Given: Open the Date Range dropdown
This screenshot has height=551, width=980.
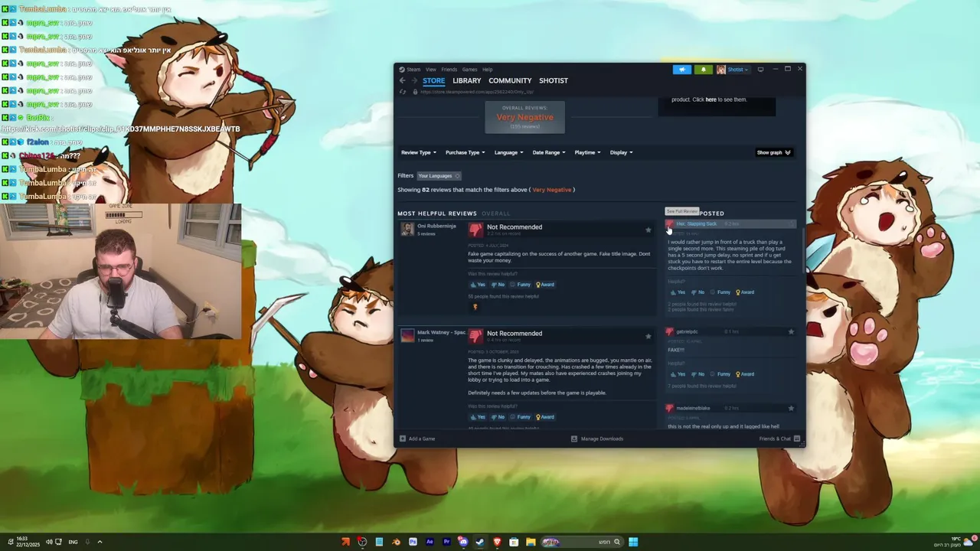Looking at the screenshot, I should [x=549, y=152].
